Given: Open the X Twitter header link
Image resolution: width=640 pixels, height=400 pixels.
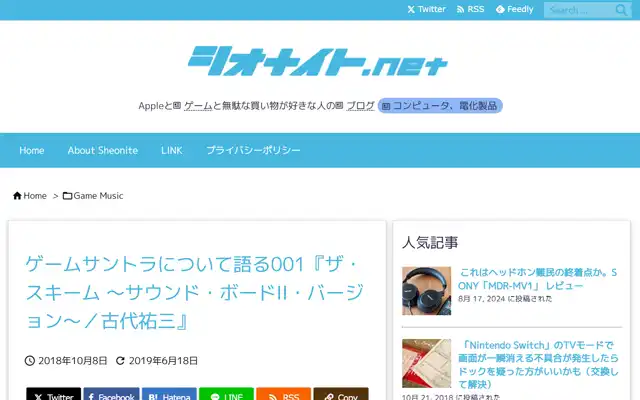Looking at the screenshot, I should point(426,9).
